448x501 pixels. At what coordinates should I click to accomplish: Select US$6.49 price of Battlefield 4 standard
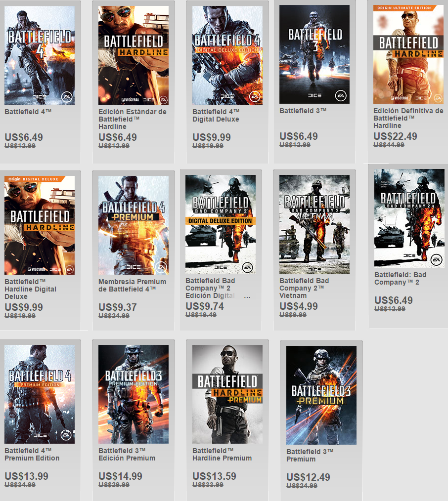[x=24, y=137]
